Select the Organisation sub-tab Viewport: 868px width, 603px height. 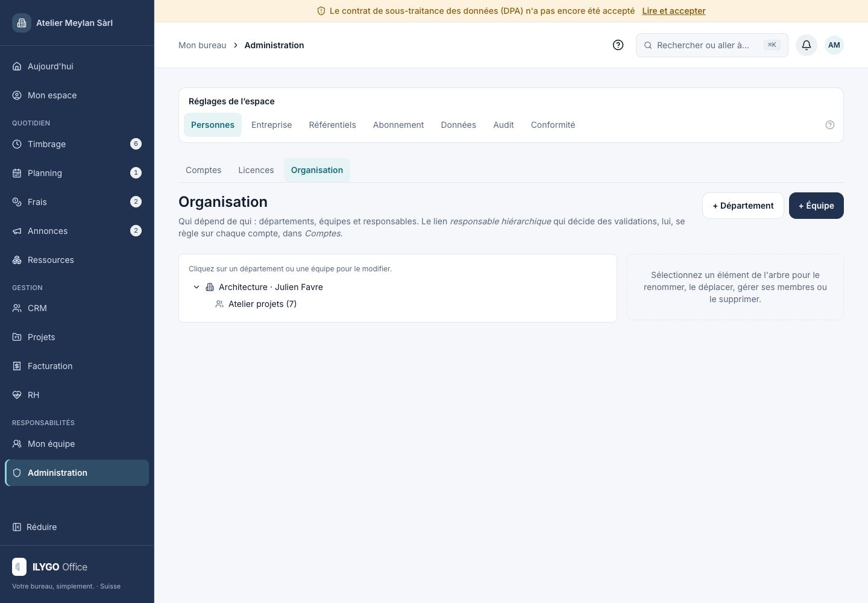[x=317, y=170]
